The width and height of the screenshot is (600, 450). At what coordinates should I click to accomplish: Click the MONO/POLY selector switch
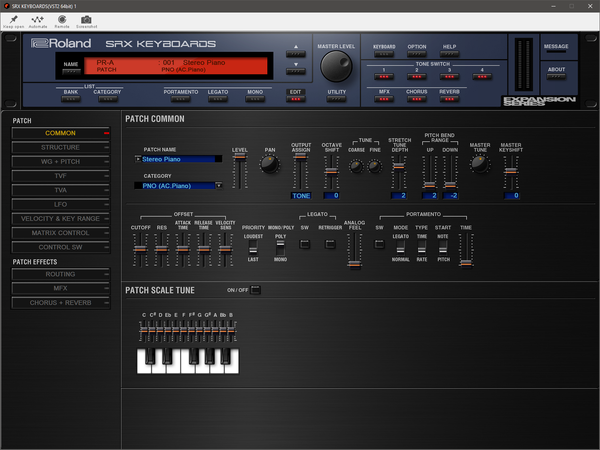(280, 248)
